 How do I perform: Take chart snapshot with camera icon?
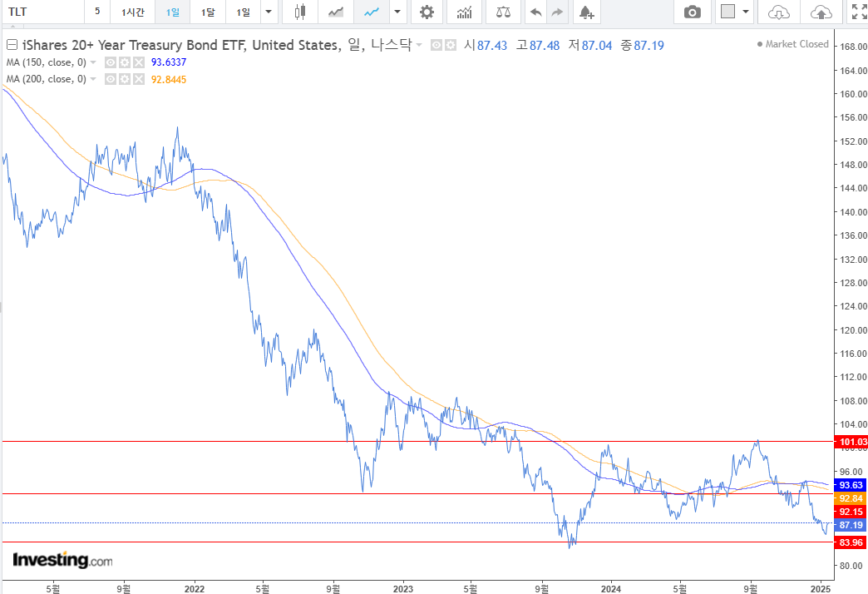tap(692, 12)
